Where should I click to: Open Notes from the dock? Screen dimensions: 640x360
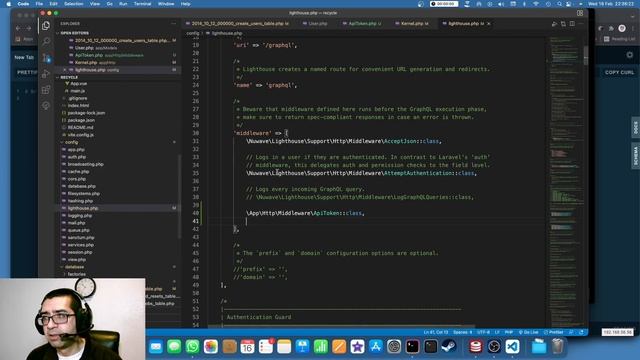coord(284,347)
